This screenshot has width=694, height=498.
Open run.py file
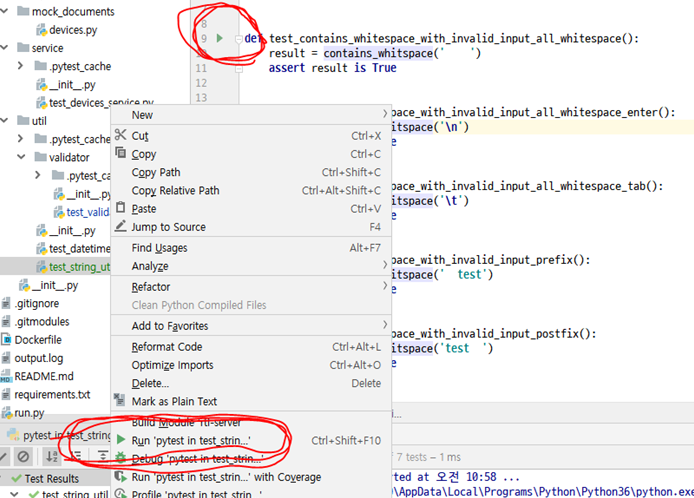pos(29,413)
